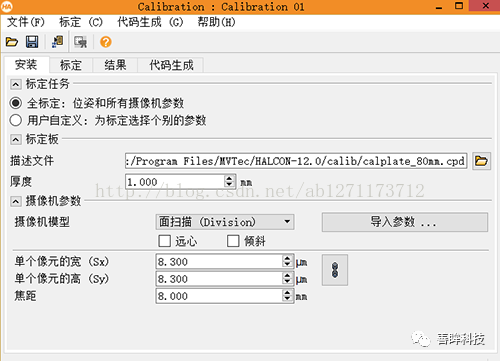Click the description file path field
The width and height of the screenshot is (500, 361).
coord(296,161)
